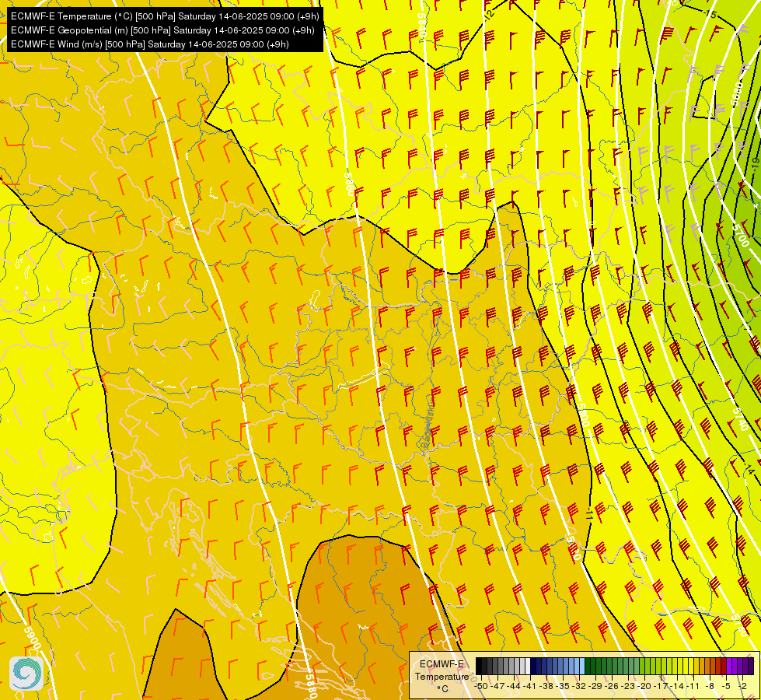Click legend value -5
The height and width of the screenshot is (700, 761).
point(725,686)
